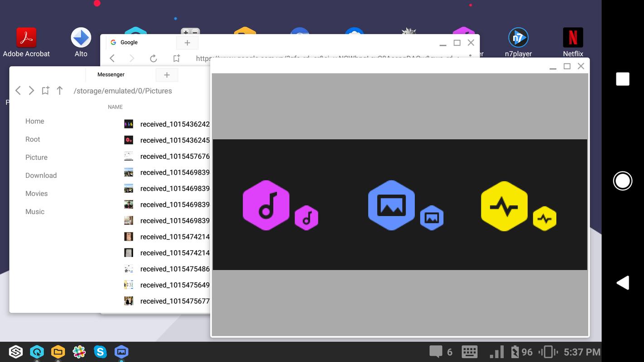Viewport: 644px width, 362px height.
Task: Open the Download folder in sidebar
Action: 41,176
